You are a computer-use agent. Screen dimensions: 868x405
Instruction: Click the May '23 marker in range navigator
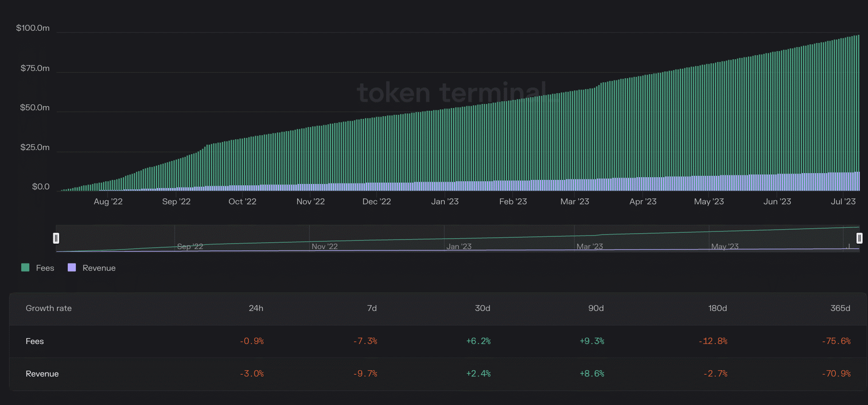(x=725, y=246)
